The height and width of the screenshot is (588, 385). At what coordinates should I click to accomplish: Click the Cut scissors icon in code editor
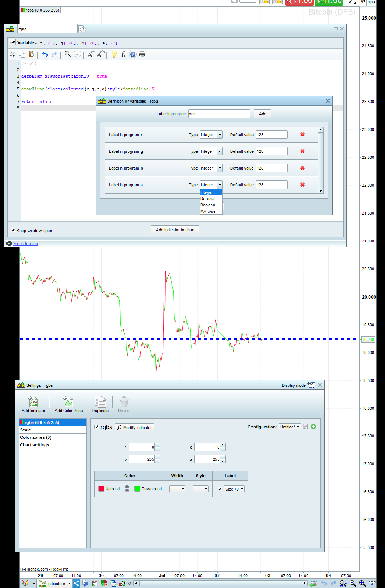[x=13, y=54]
